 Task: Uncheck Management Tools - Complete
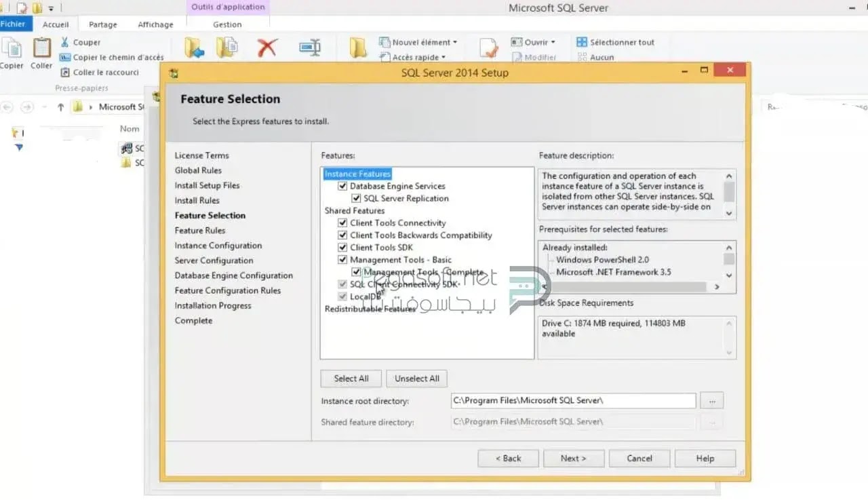(356, 271)
